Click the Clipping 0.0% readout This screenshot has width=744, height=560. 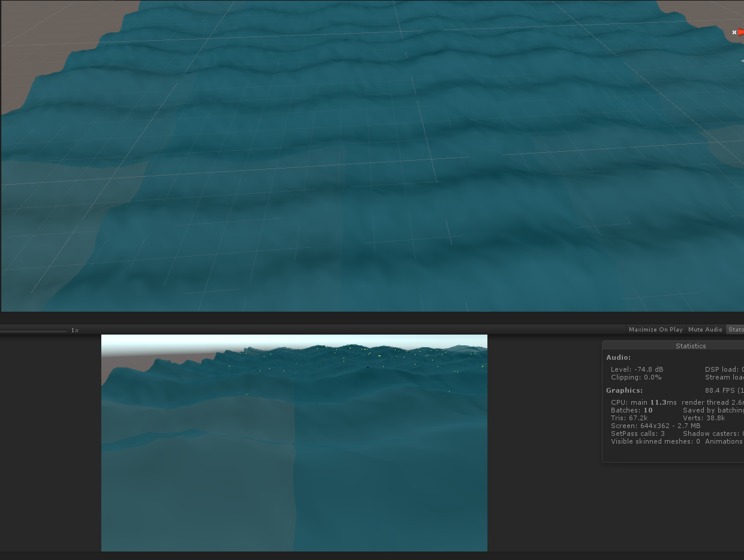coord(636,377)
